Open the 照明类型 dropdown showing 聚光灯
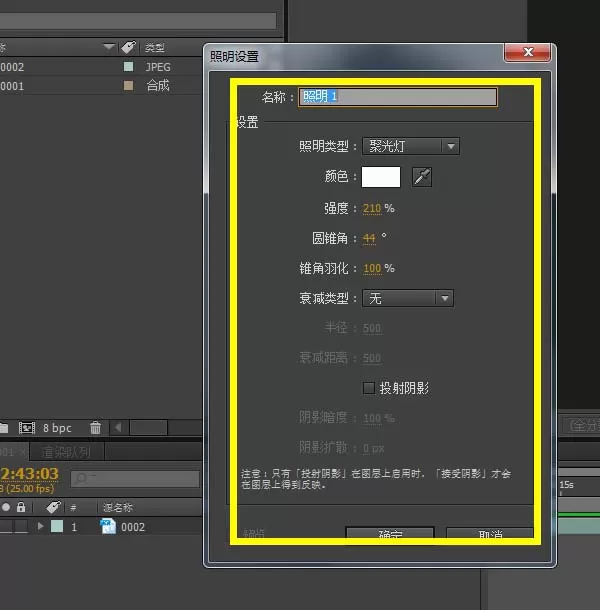This screenshot has height=610, width=600. point(411,146)
